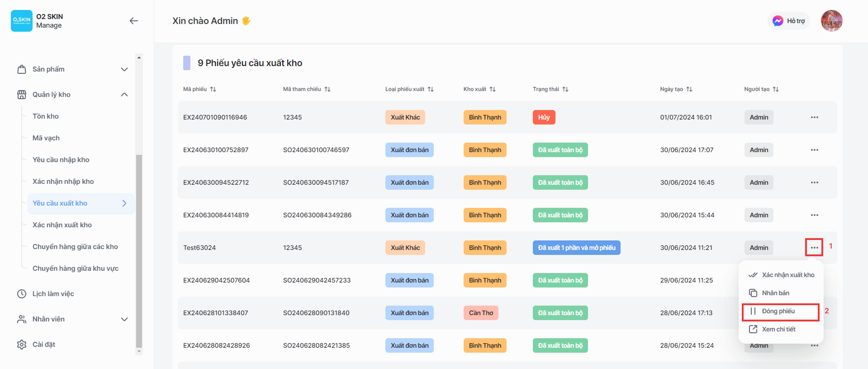Viewport: 868px width, 369px height.
Task: Sort by Mã phiếu column arrows
Action: tap(213, 89)
